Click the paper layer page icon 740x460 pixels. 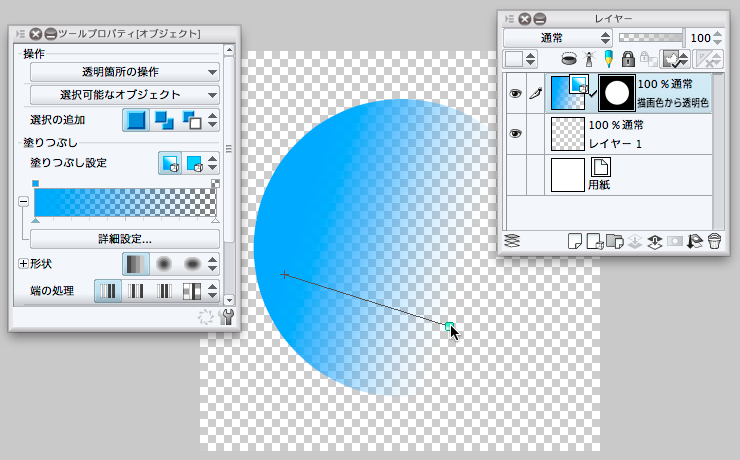(x=600, y=167)
